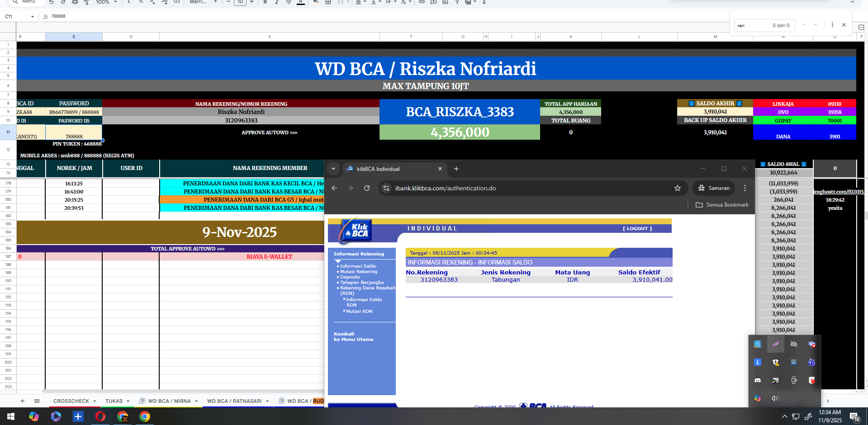Open the Mutasi Rekening link
Image resolution: width=868 pixels, height=425 pixels.
[x=358, y=272]
